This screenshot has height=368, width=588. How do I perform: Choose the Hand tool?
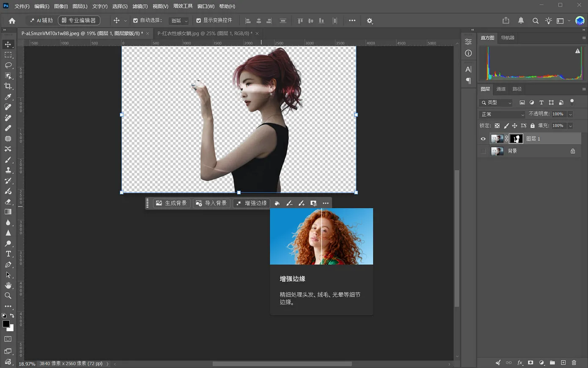click(8, 286)
